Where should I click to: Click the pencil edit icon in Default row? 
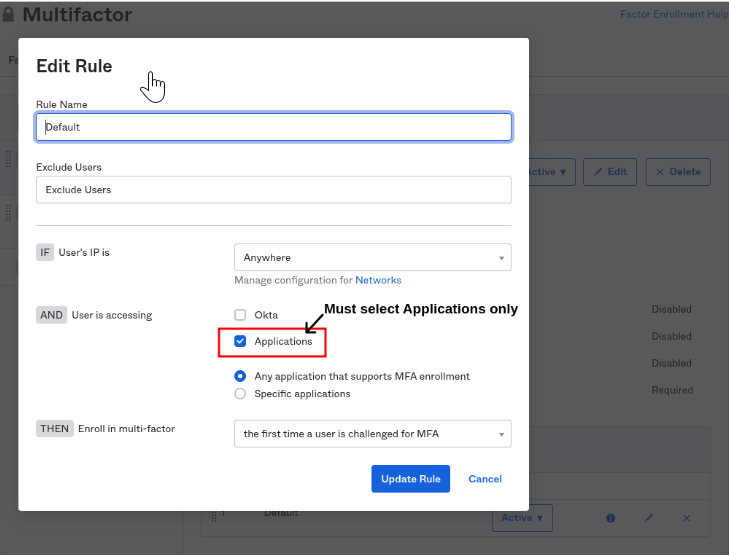(648, 518)
